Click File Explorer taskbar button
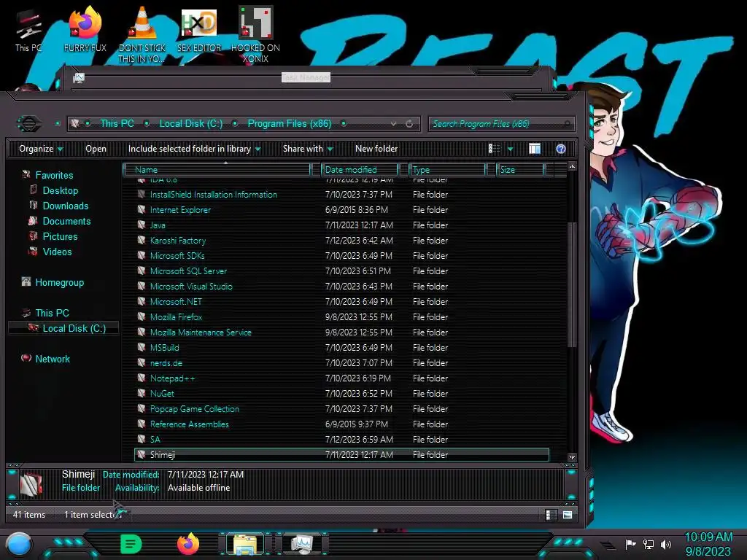This screenshot has height=560, width=747. click(245, 544)
